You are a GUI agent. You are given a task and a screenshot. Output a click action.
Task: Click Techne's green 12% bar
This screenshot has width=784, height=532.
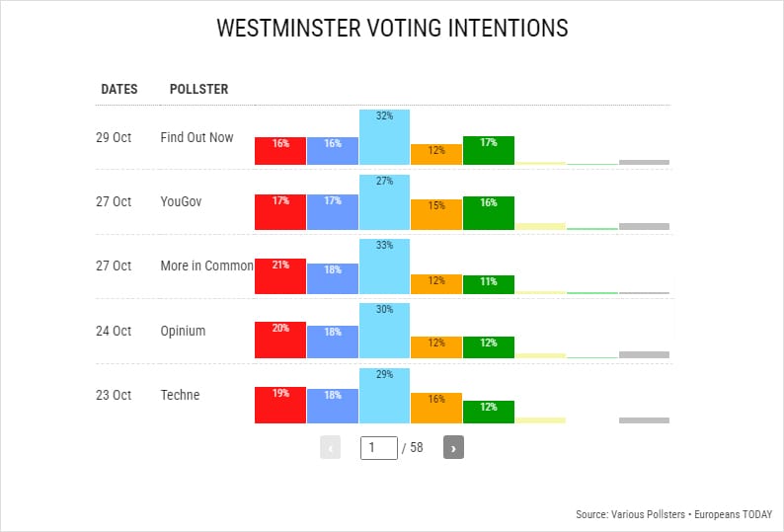(x=489, y=412)
